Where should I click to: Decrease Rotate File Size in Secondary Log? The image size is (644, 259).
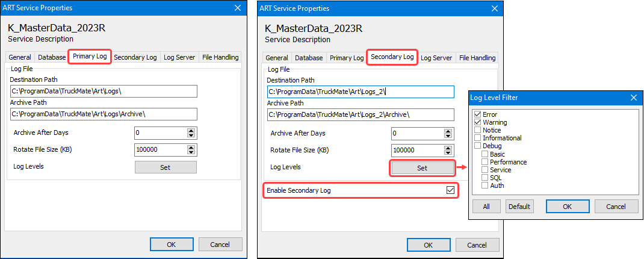click(449, 152)
